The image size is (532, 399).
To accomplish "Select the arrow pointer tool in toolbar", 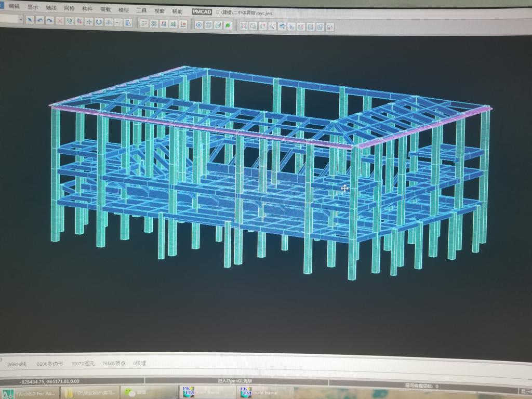I will (31, 21).
